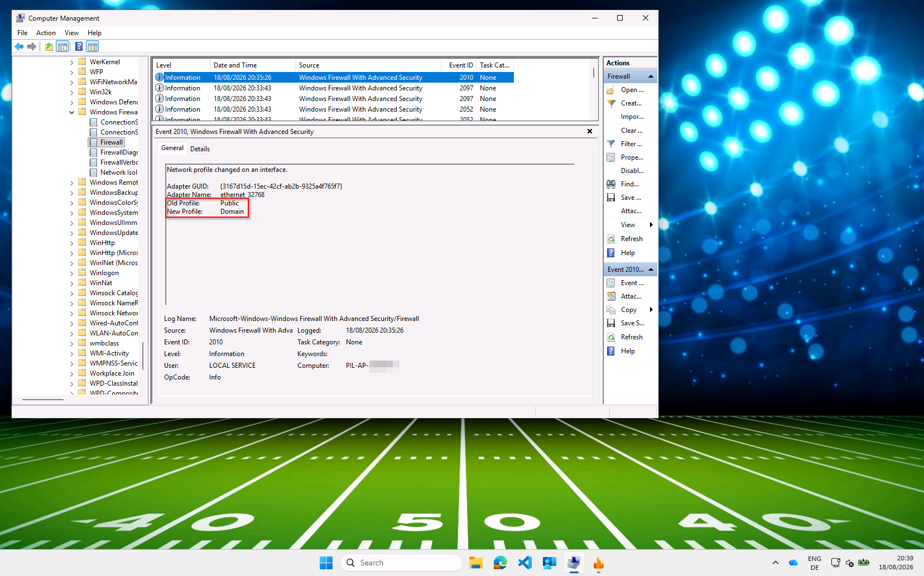Screen dimensions: 924x576
Task: Select the Firewall log tree item
Action: coord(111,142)
